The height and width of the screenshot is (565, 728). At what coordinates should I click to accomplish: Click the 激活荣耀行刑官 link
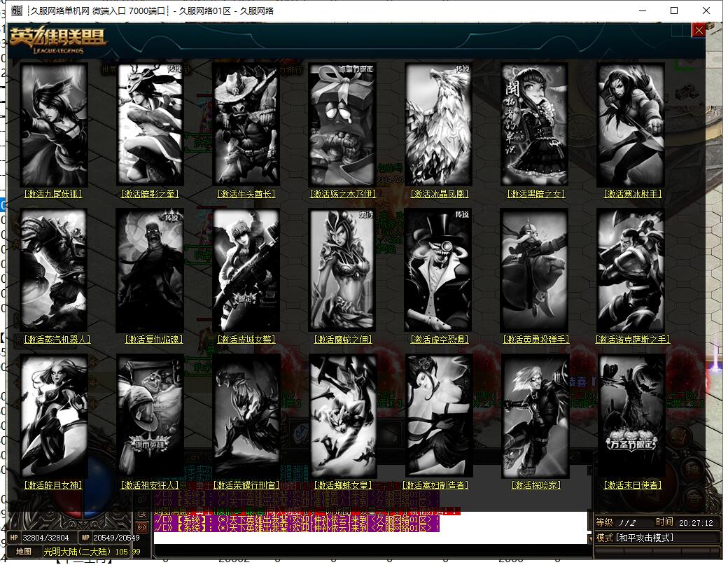pyautogui.click(x=246, y=485)
